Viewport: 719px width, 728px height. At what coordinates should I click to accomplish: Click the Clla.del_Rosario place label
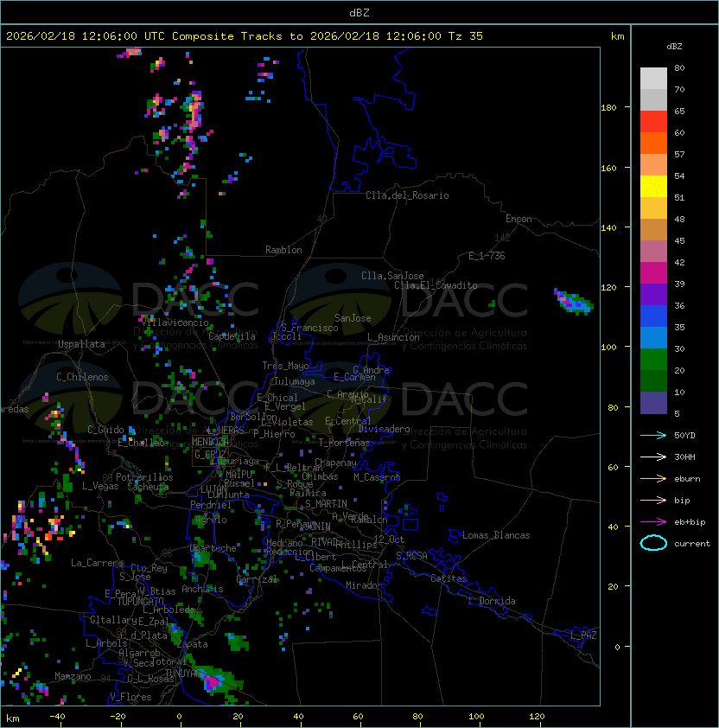(x=407, y=195)
